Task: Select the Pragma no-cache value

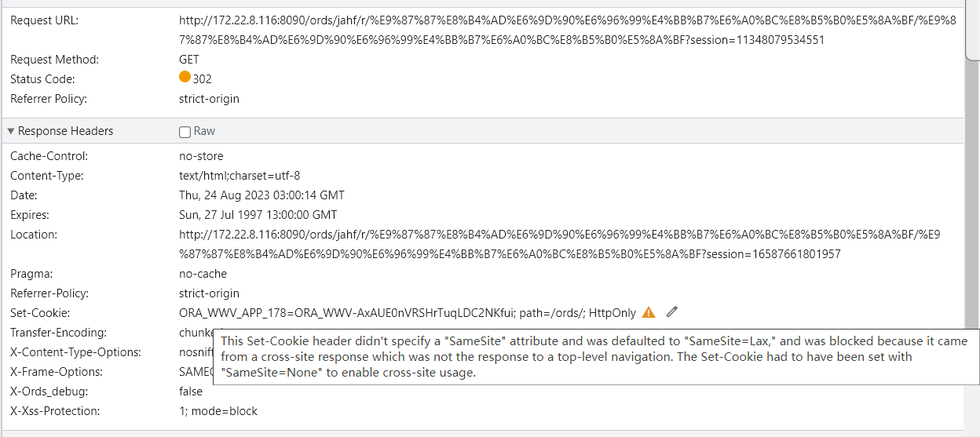Action: pos(203,274)
